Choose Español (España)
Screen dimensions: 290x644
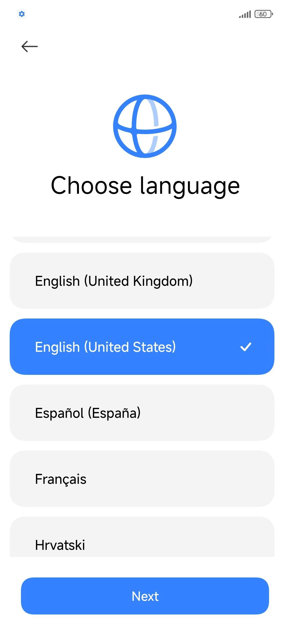click(142, 413)
